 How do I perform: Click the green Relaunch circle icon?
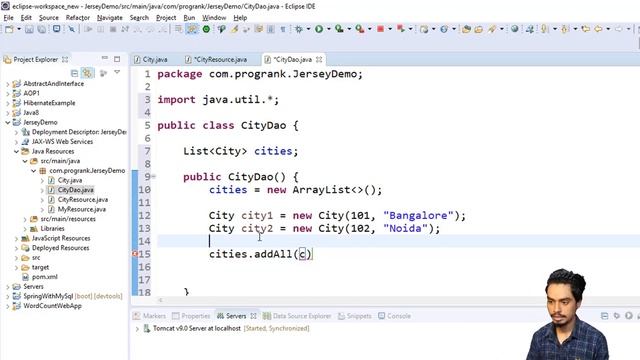[x=206, y=29]
